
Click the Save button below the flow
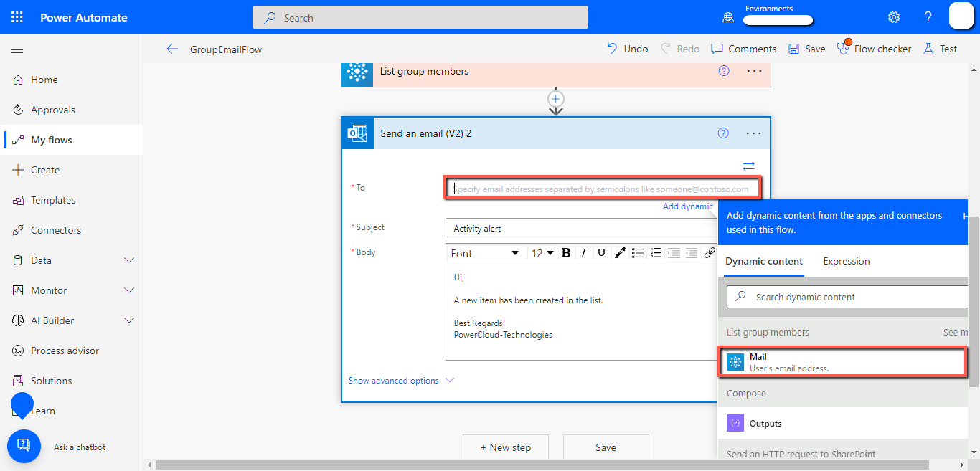tap(606, 447)
